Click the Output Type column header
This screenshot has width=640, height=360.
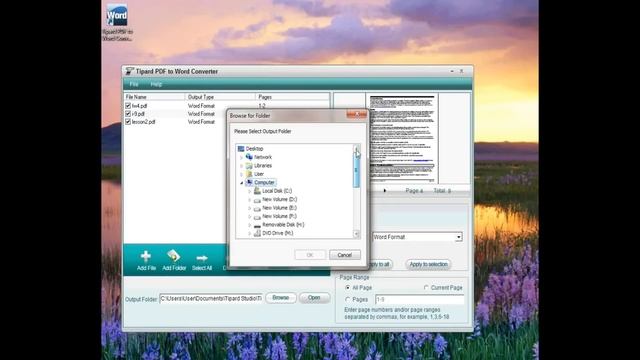pos(220,97)
